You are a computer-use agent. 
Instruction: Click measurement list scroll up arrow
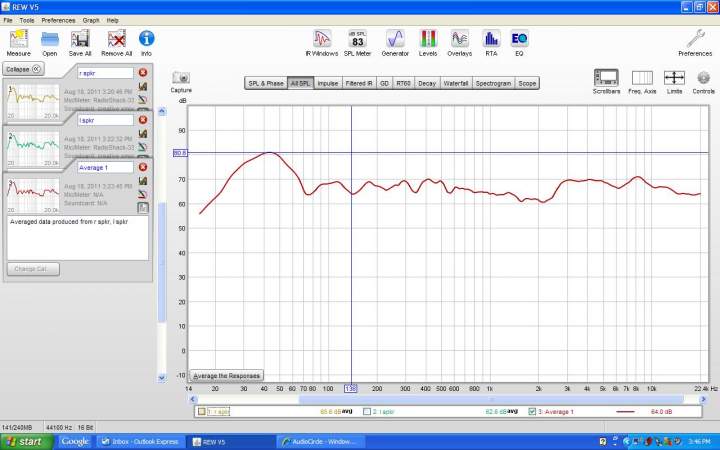tap(162, 112)
